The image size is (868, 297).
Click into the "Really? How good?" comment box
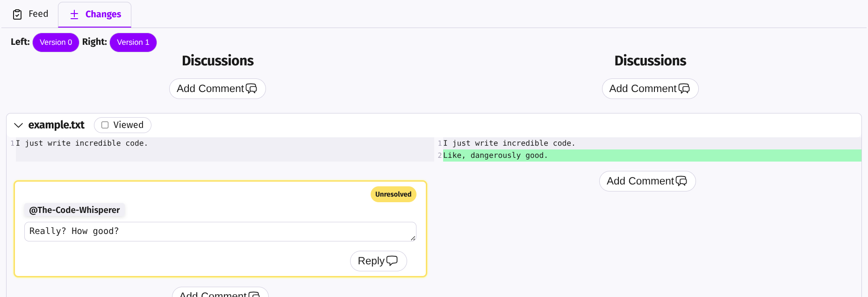(x=220, y=232)
